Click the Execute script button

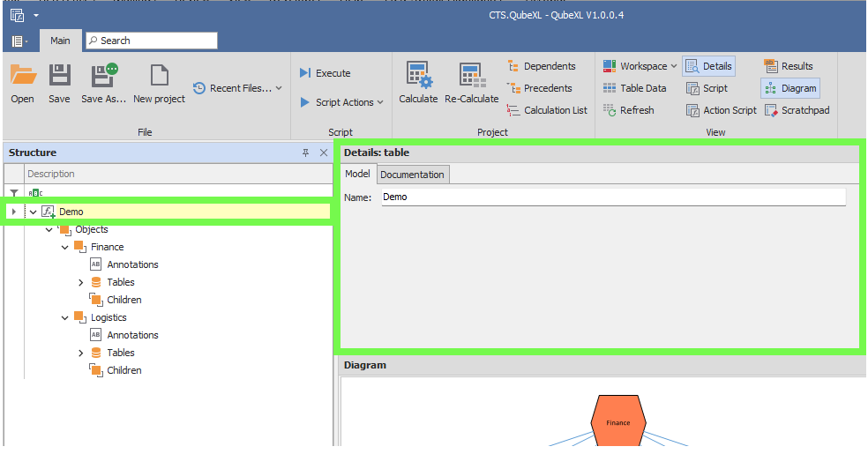pyautogui.click(x=325, y=73)
